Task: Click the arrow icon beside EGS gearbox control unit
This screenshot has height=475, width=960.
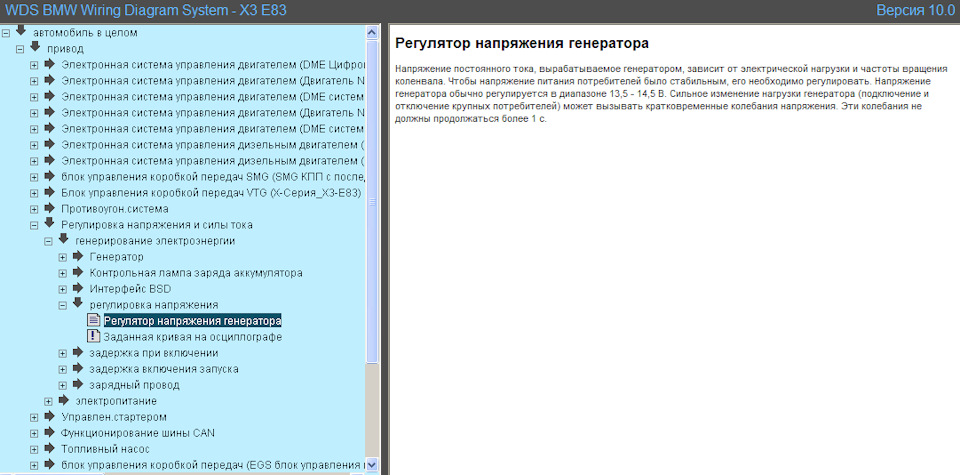Action: (50, 465)
